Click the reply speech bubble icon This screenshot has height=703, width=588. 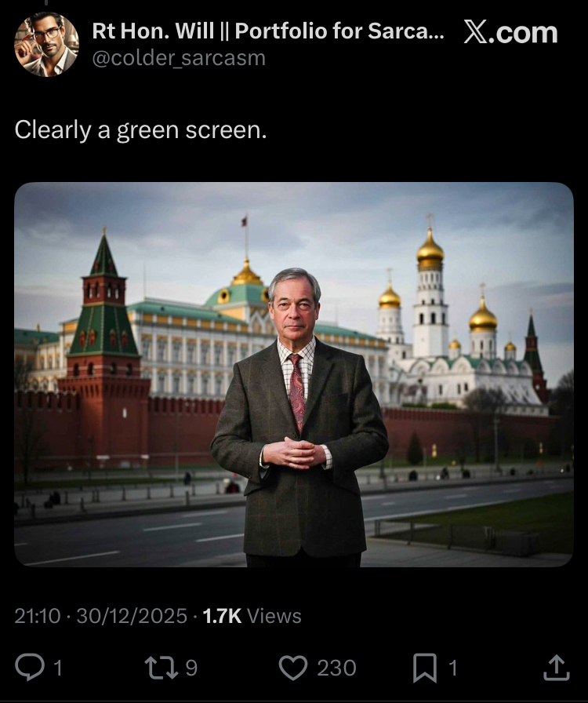point(30,667)
